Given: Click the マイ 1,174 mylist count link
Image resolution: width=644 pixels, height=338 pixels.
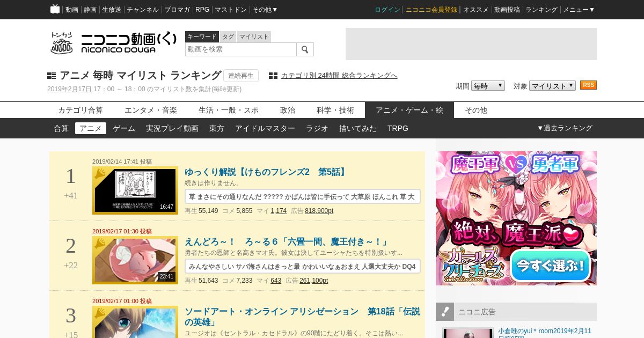Looking at the screenshot, I should (x=279, y=211).
